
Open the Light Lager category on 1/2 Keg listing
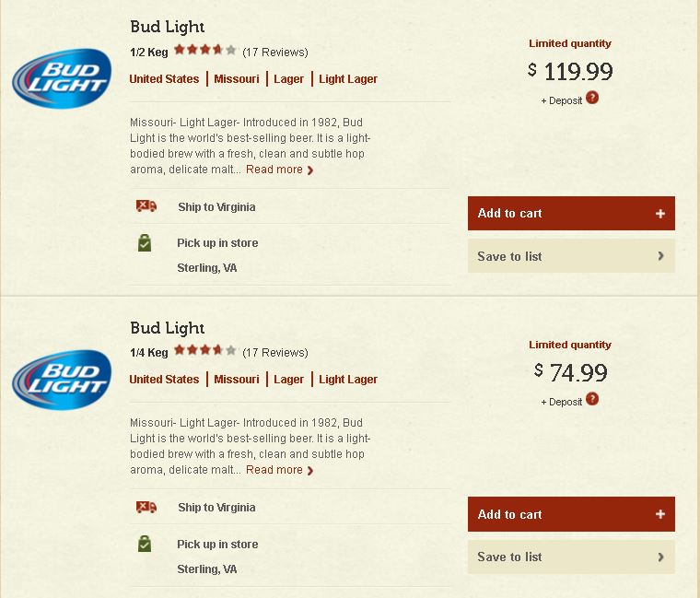(x=348, y=79)
